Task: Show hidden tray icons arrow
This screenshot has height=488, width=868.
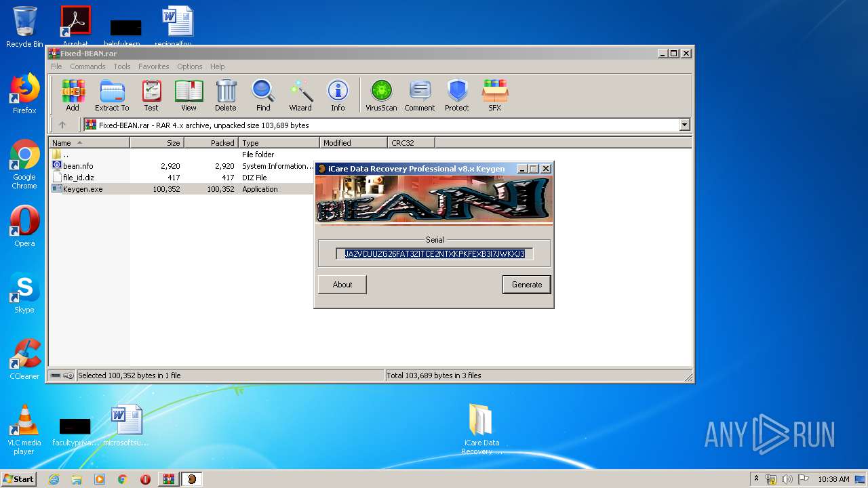Action: click(x=756, y=479)
